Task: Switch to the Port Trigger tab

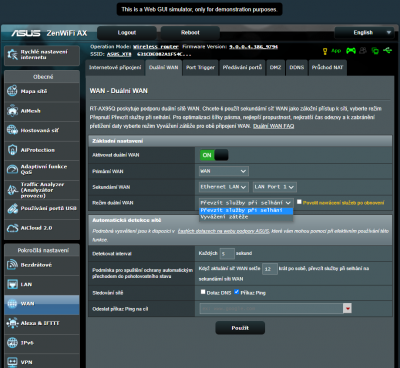Action: (x=200, y=67)
